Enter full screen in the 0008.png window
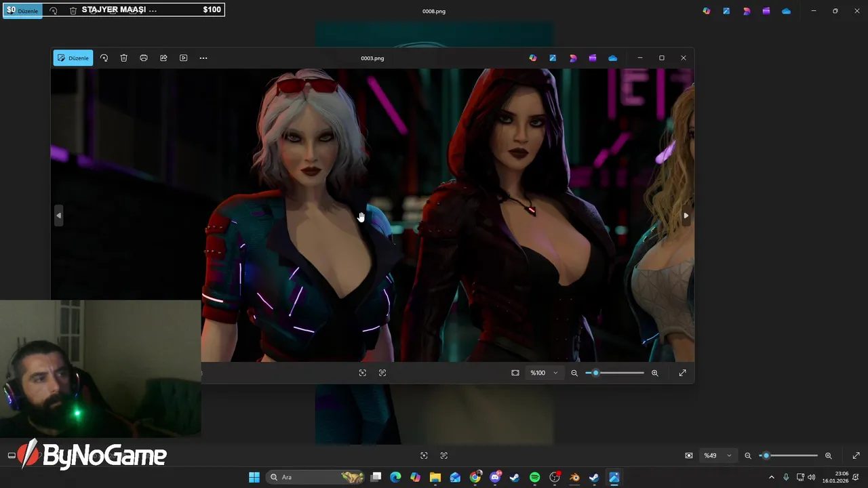Viewport: 868px width, 488px height. [x=856, y=455]
